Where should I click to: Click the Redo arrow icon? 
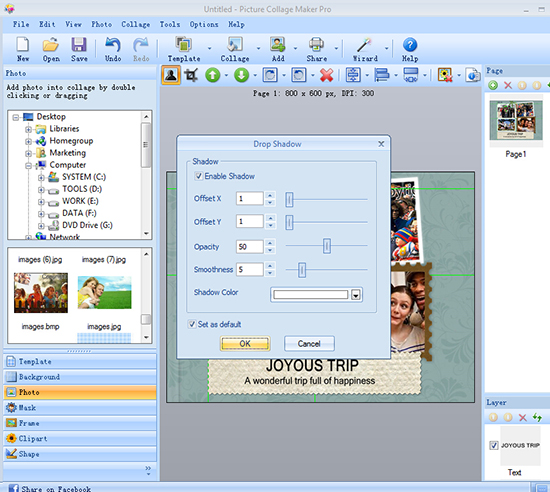coord(141,45)
